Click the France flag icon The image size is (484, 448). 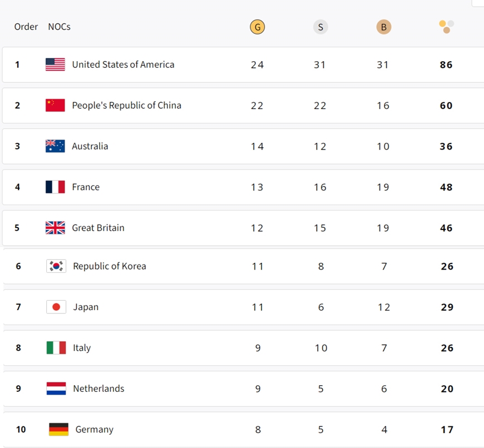55,187
